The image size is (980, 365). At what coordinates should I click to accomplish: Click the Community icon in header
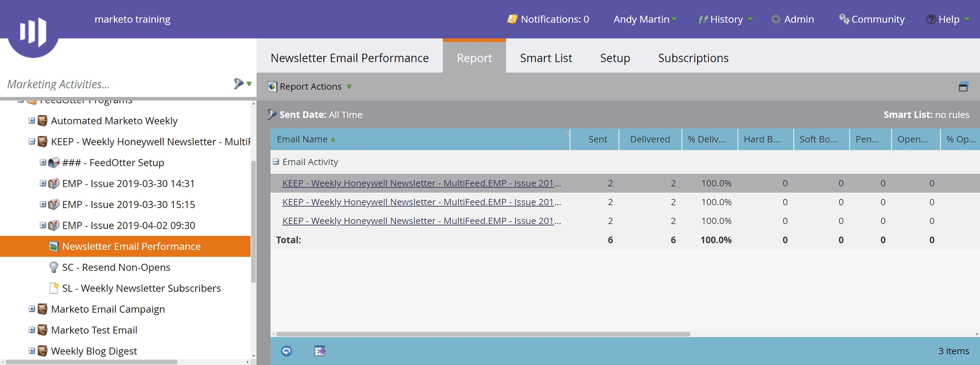(843, 19)
